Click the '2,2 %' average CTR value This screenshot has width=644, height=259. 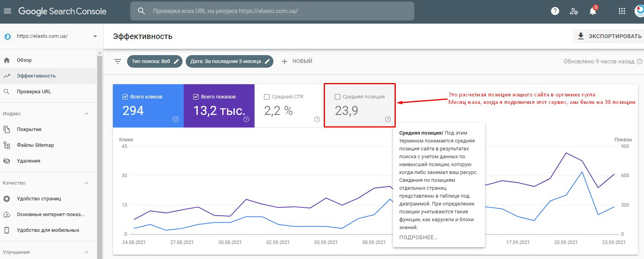[x=279, y=111]
